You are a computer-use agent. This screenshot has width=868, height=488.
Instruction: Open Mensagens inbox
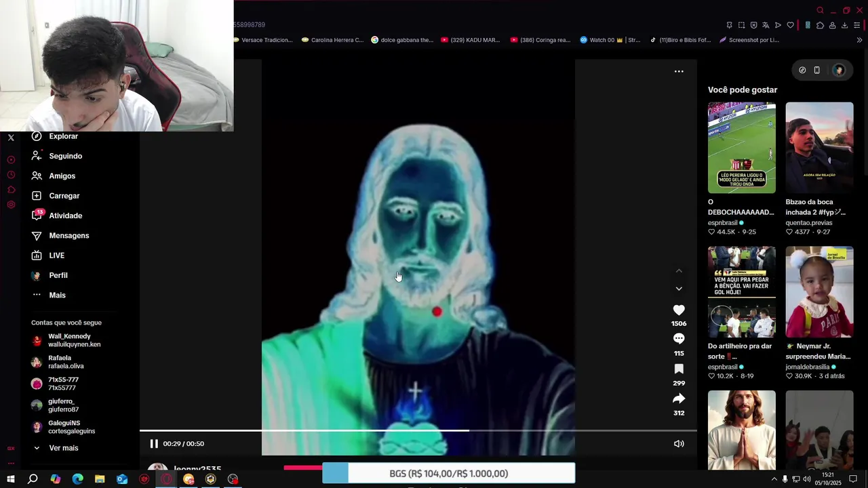click(60, 235)
